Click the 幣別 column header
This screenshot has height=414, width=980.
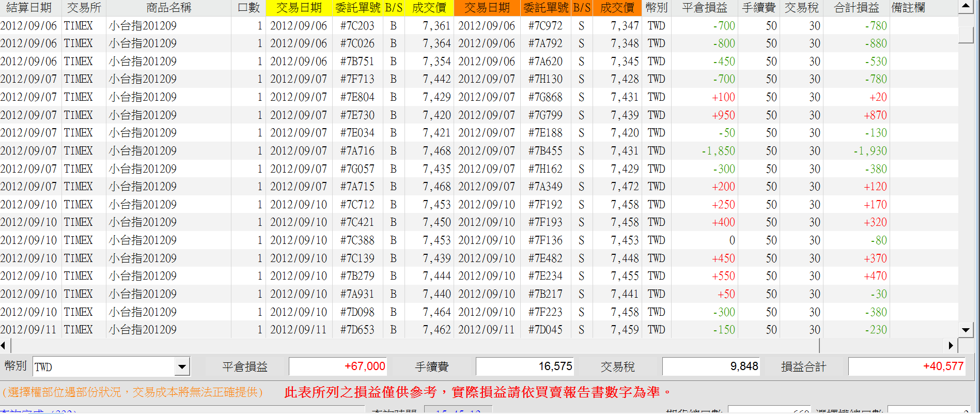[x=657, y=8]
